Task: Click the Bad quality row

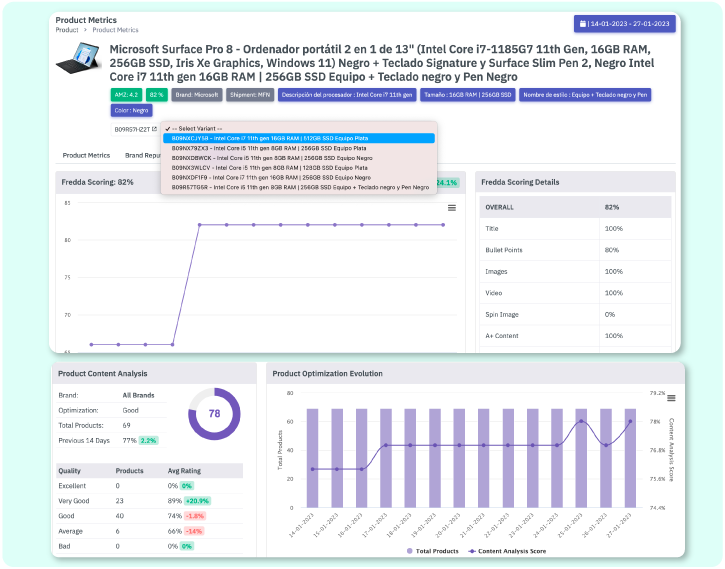Action: 149,546
